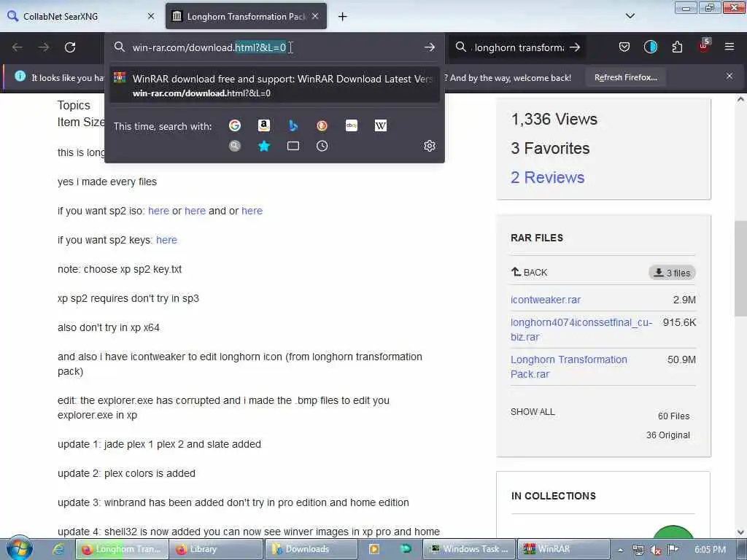Open third 'here' sp2 iso link
This screenshot has width=747, height=560.
[x=252, y=211]
